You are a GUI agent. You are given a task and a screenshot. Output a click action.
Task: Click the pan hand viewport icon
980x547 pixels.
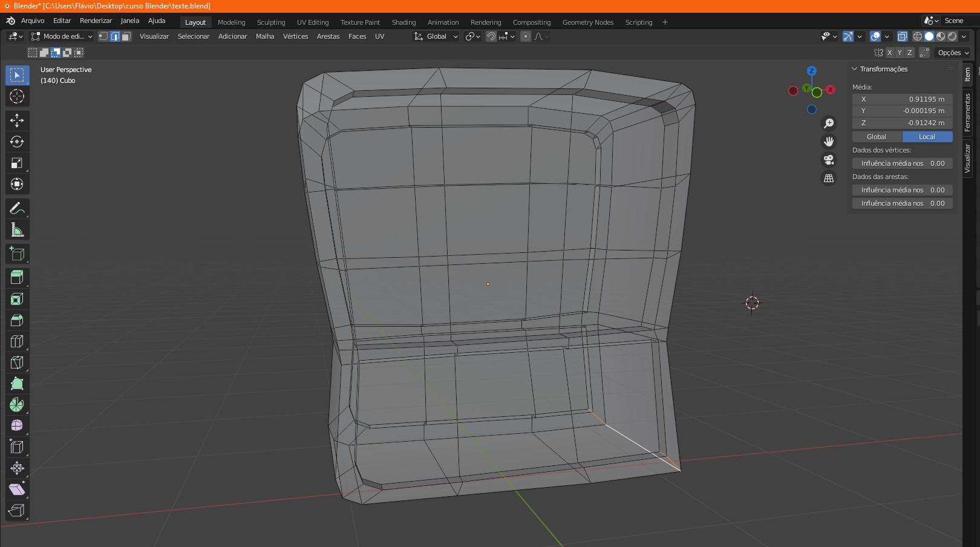[829, 142]
